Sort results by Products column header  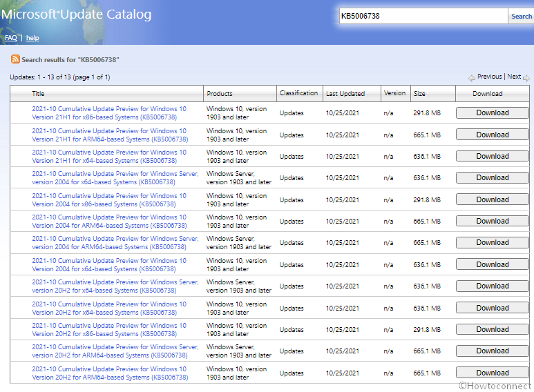tap(220, 94)
